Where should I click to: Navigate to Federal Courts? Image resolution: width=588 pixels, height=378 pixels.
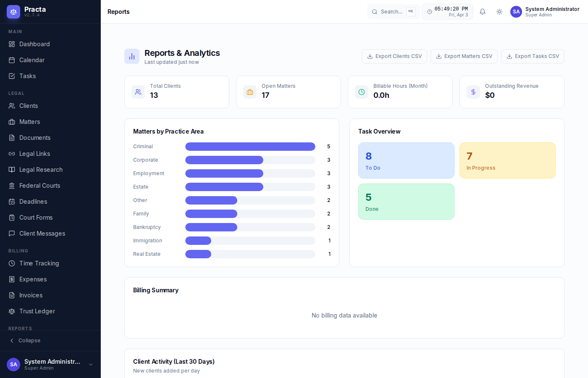pos(50,186)
